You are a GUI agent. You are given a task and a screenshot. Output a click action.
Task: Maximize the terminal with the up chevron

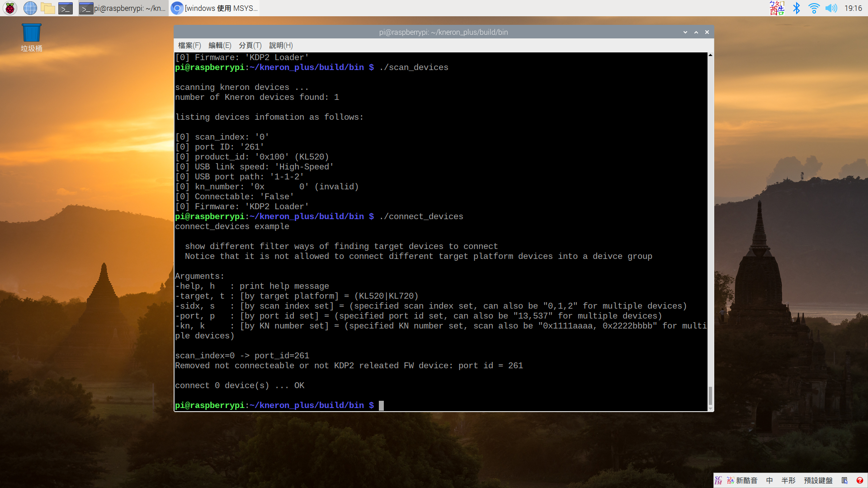coord(696,32)
